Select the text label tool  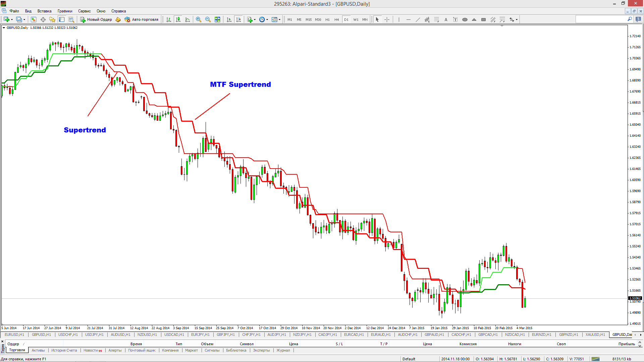click(455, 19)
